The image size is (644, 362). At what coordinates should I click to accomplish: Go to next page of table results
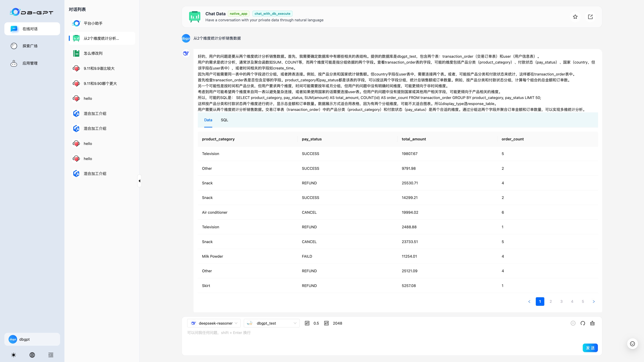(x=593, y=301)
